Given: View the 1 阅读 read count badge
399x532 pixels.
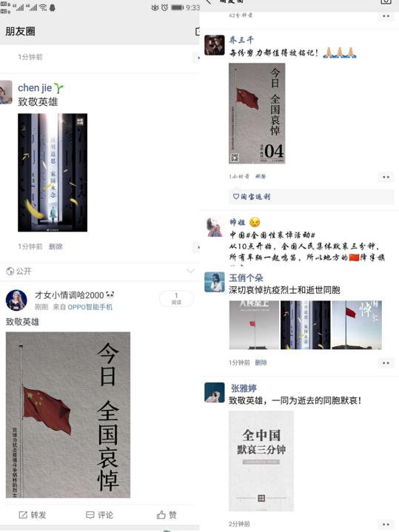Looking at the screenshot, I should pos(176,299).
